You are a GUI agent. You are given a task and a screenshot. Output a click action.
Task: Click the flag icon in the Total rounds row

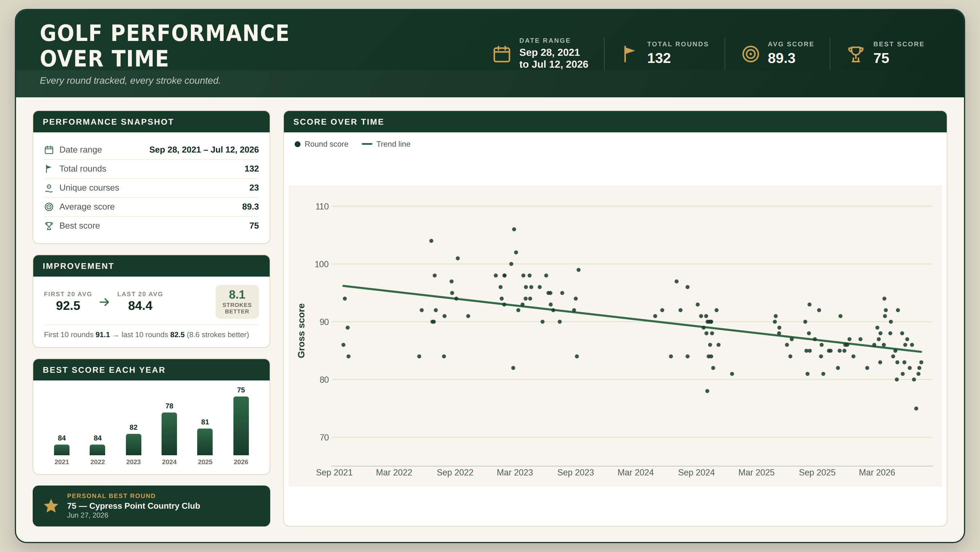coord(48,169)
